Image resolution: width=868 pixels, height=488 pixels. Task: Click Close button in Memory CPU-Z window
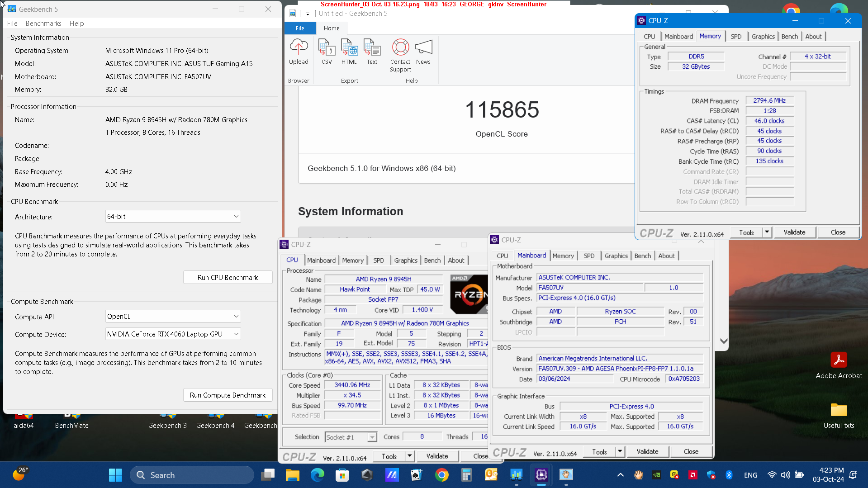coord(838,232)
